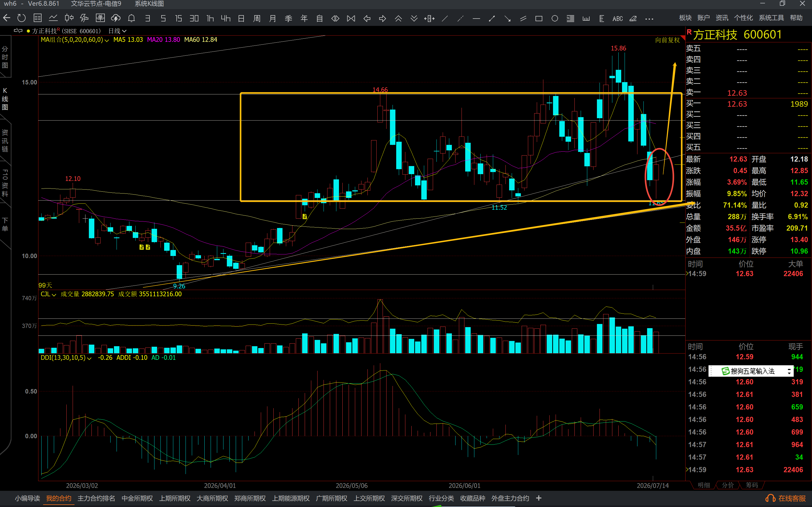Toggle the link-window icon beside 方正科技

point(18,31)
